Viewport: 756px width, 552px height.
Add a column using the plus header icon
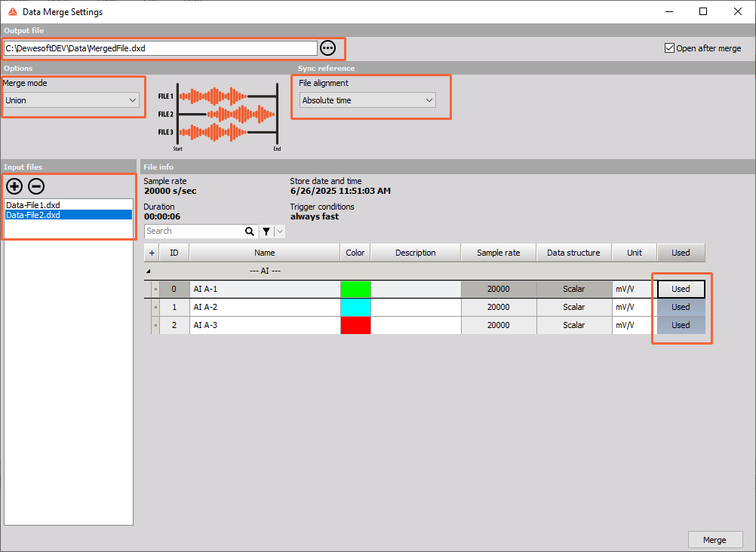click(151, 252)
